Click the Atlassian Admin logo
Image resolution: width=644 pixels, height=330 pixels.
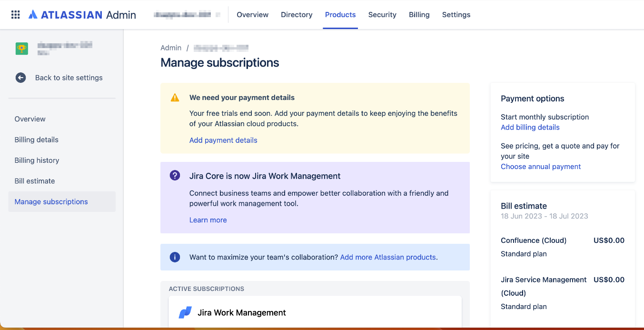(x=82, y=15)
